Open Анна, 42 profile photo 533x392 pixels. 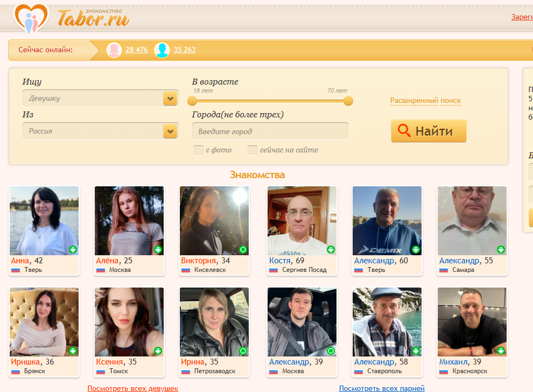44,221
